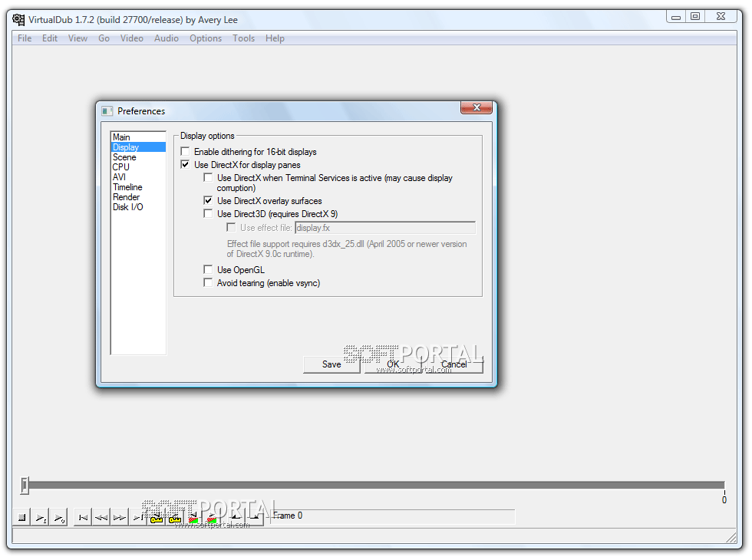Go to previous scene change
The image size is (752, 560).
pyautogui.click(x=193, y=518)
